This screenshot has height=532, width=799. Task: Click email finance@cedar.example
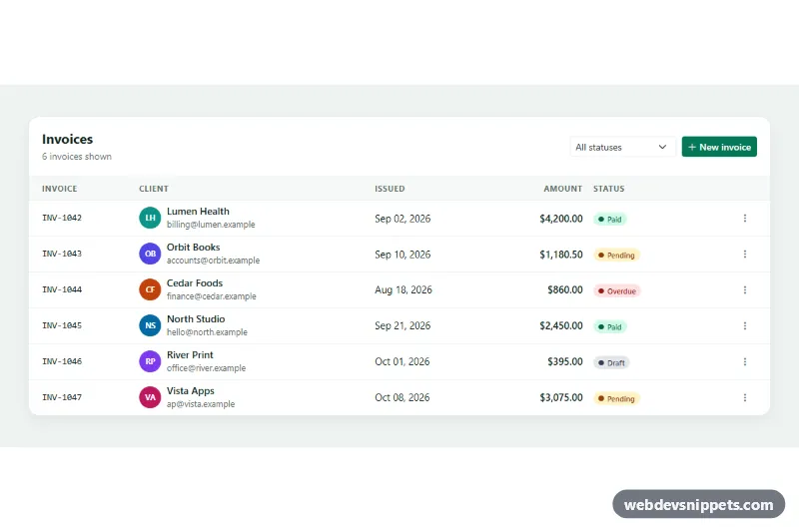(x=211, y=296)
